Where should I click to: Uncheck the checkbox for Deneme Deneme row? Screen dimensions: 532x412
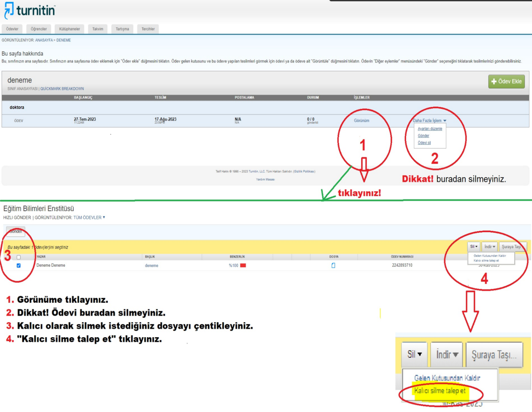pyautogui.click(x=19, y=265)
